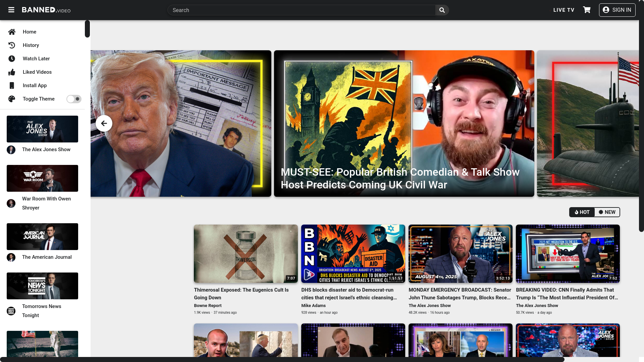
Task: Click the bottom horizontal scrollbar
Action: [282, 359]
